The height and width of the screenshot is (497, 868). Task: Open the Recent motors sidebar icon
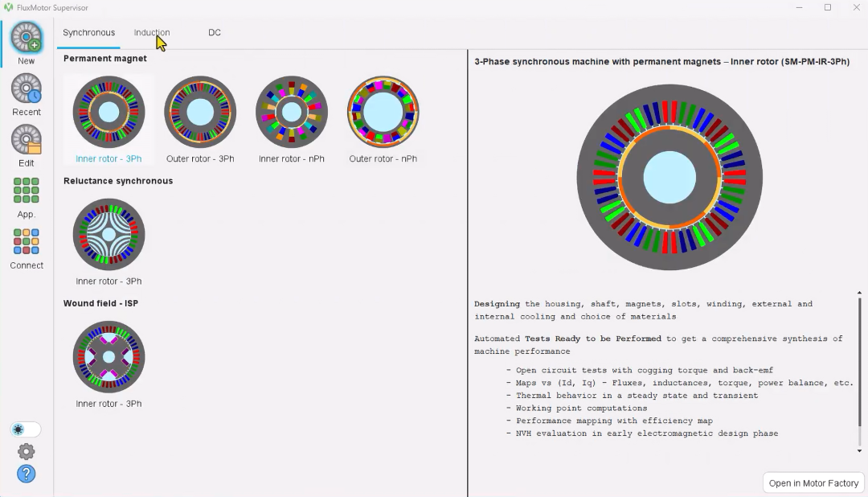coord(26,88)
